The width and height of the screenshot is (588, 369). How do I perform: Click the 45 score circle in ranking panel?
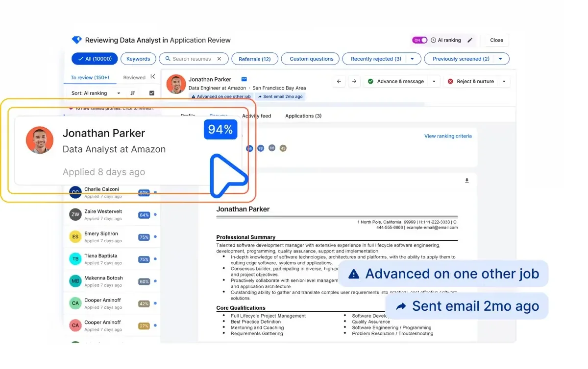click(283, 148)
